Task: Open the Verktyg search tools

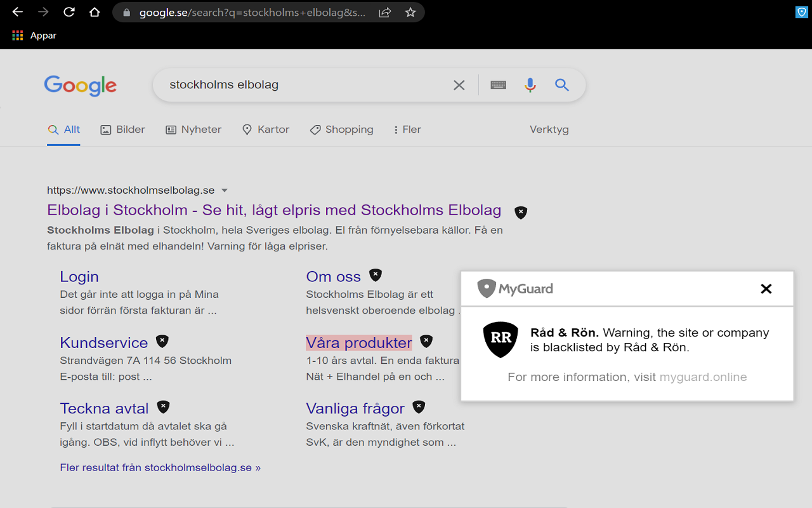Action: pos(549,130)
